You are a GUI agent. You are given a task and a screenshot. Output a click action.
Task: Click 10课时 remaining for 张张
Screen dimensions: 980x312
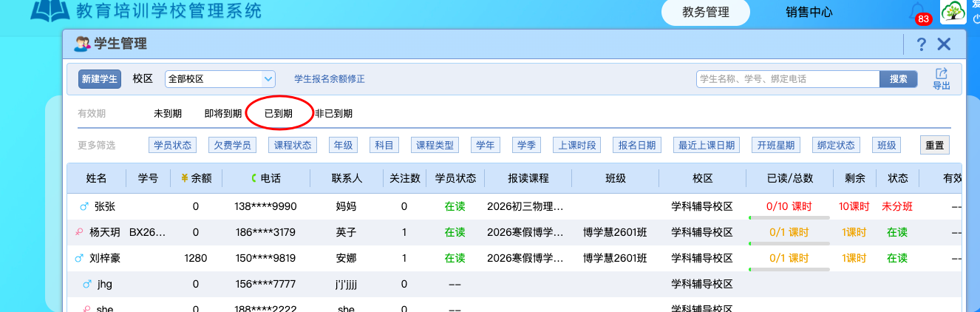[854, 206]
